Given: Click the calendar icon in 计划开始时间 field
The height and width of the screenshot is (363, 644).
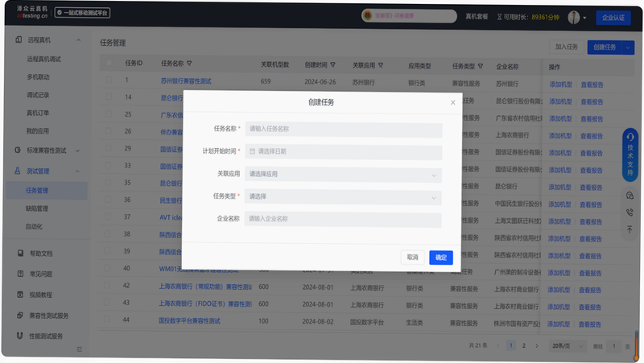Looking at the screenshot, I should click(x=252, y=151).
